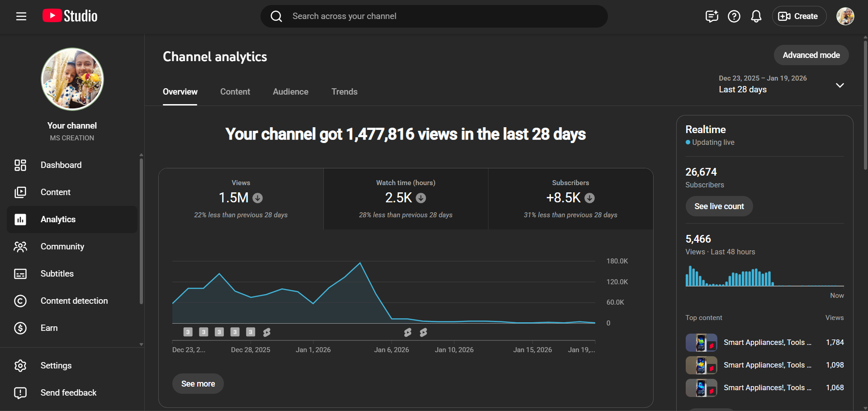The height and width of the screenshot is (411, 868).
Task: Select the Views metric card
Action: 241,199
